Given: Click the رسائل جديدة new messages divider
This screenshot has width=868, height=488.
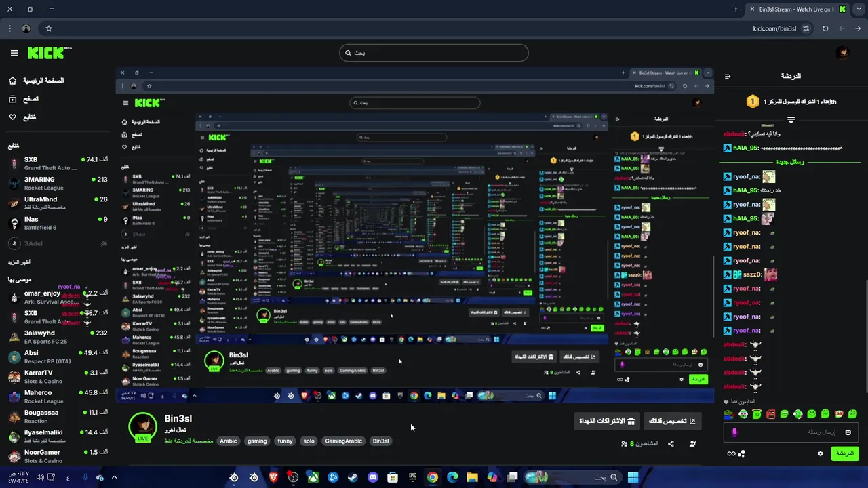Looking at the screenshot, I should click(790, 162).
